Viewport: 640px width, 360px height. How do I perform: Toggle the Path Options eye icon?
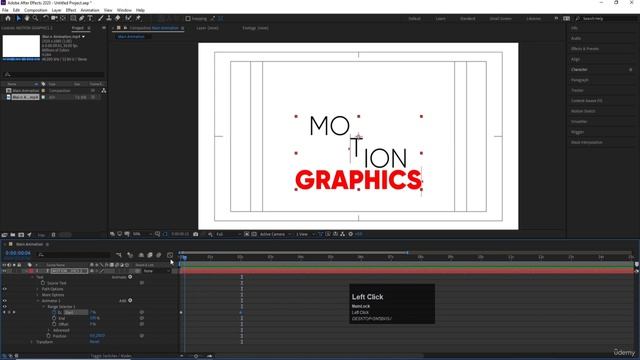pos(4,289)
